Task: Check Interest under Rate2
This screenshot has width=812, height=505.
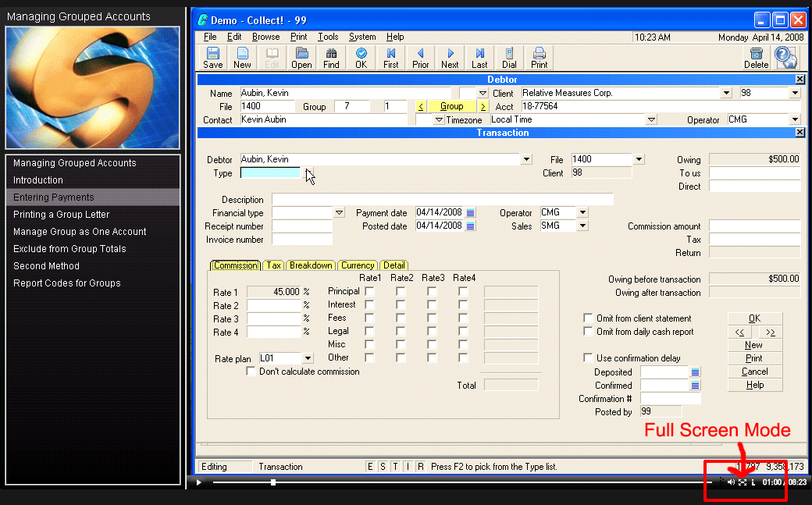Action: (401, 304)
